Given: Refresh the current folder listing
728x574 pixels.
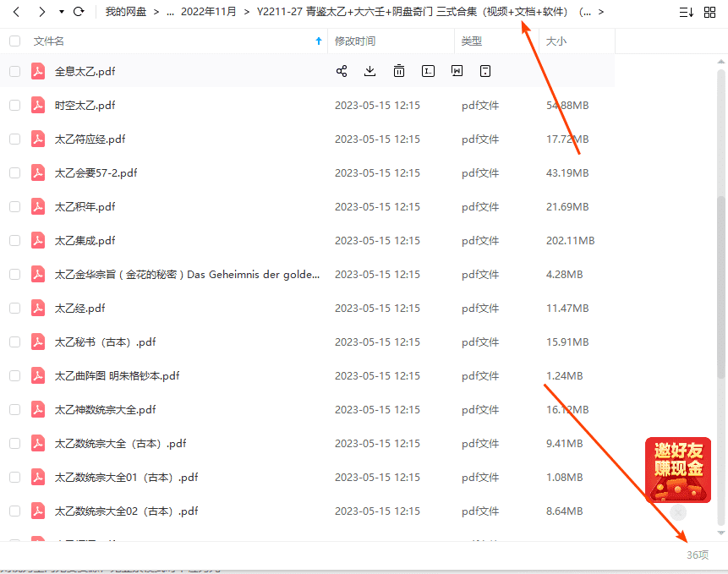Looking at the screenshot, I should coord(79,12).
